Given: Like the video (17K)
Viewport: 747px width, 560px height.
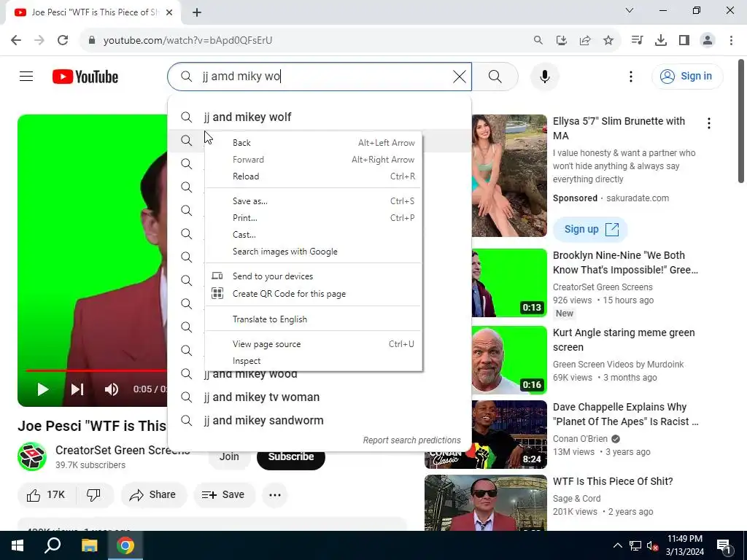Looking at the screenshot, I should pyautogui.click(x=45, y=495).
